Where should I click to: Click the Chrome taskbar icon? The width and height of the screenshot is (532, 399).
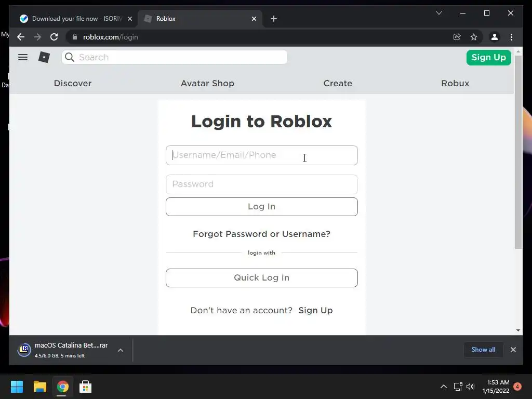(62, 387)
